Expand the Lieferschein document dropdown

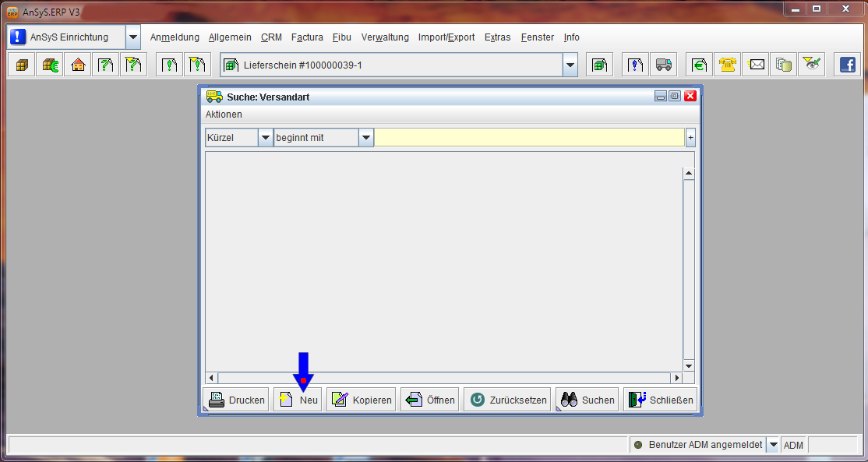tap(570, 65)
